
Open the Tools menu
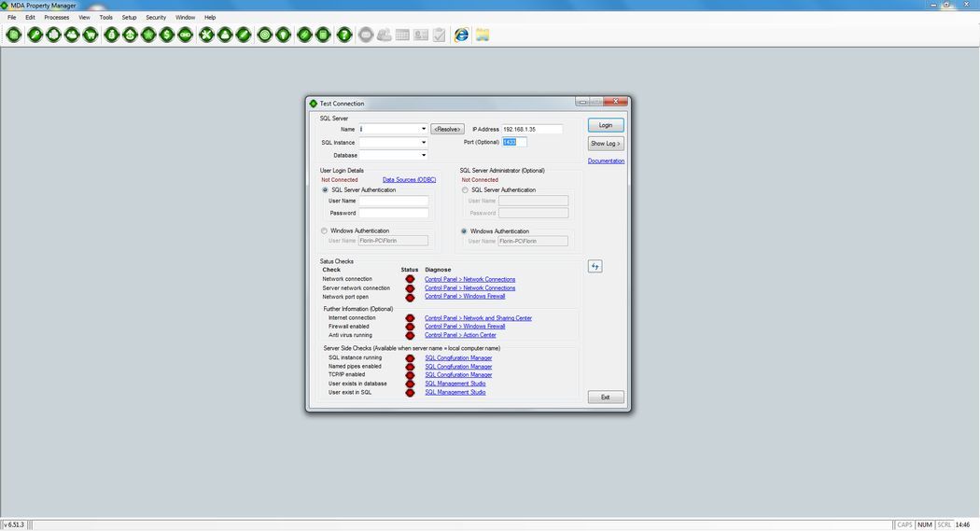[x=105, y=18]
